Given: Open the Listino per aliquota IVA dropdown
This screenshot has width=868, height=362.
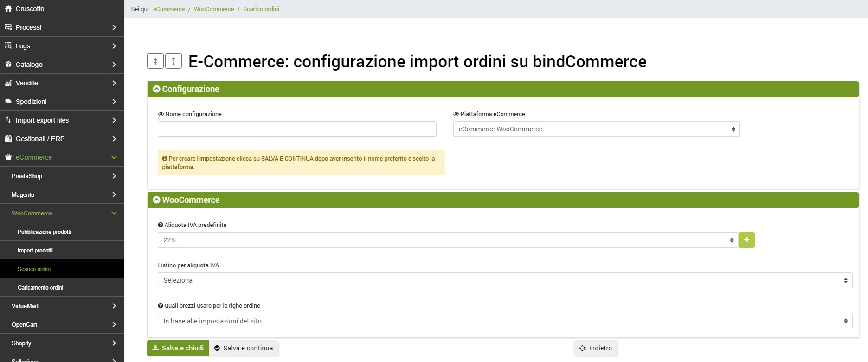Looking at the screenshot, I should click(x=505, y=280).
